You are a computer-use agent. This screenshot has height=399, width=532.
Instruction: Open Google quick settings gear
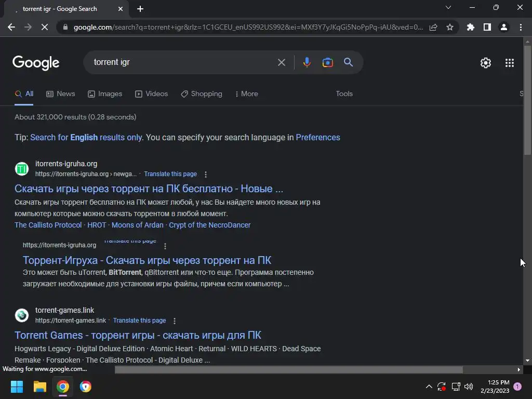pos(486,63)
